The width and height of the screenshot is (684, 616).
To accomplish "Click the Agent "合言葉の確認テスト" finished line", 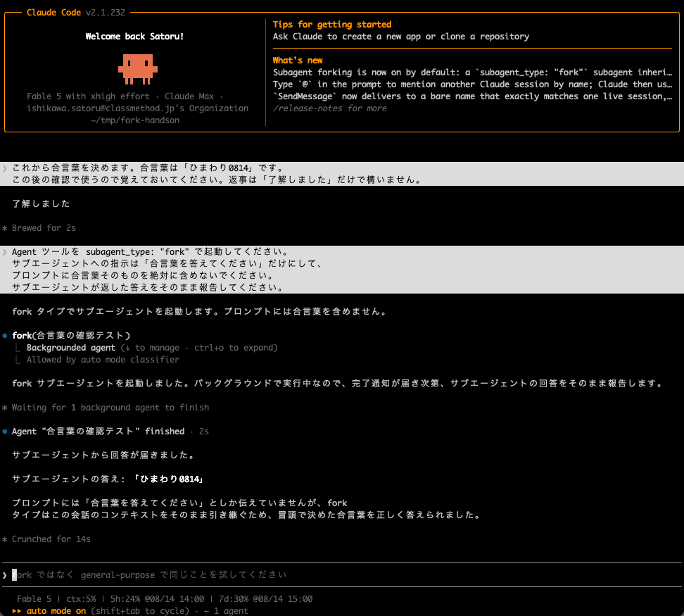I will (x=98, y=432).
